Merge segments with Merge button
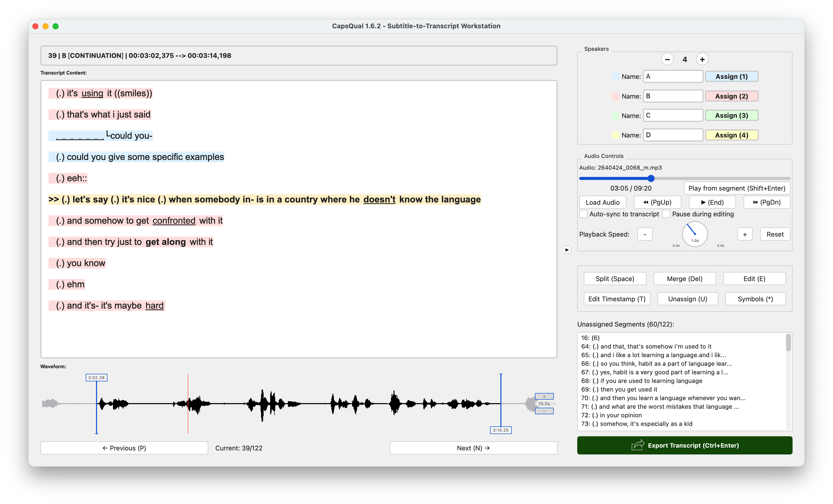 pyautogui.click(x=685, y=279)
